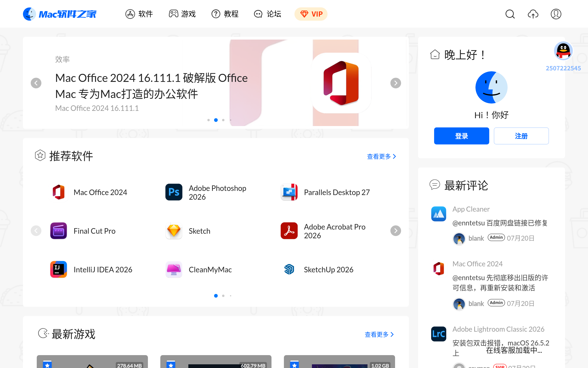
Task: Click the 在线客服加载中 customer service widget
Action: [514, 350]
